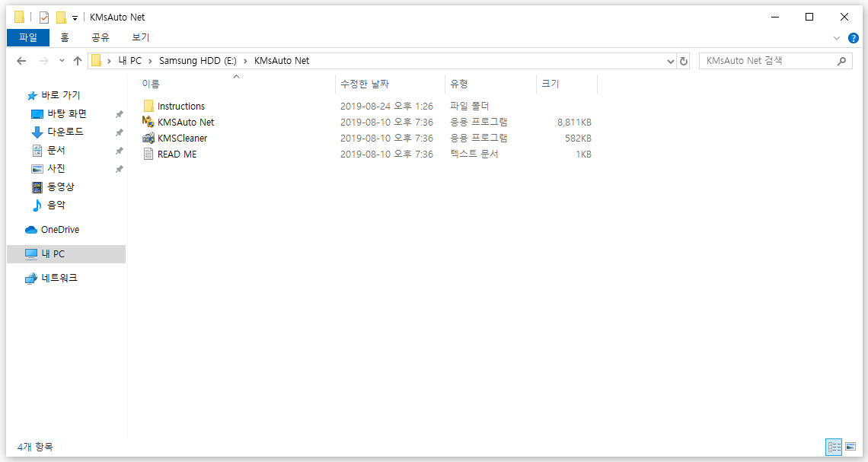The height and width of the screenshot is (462, 868).
Task: Open the 보기 (View) ribbon tab
Action: click(x=141, y=37)
